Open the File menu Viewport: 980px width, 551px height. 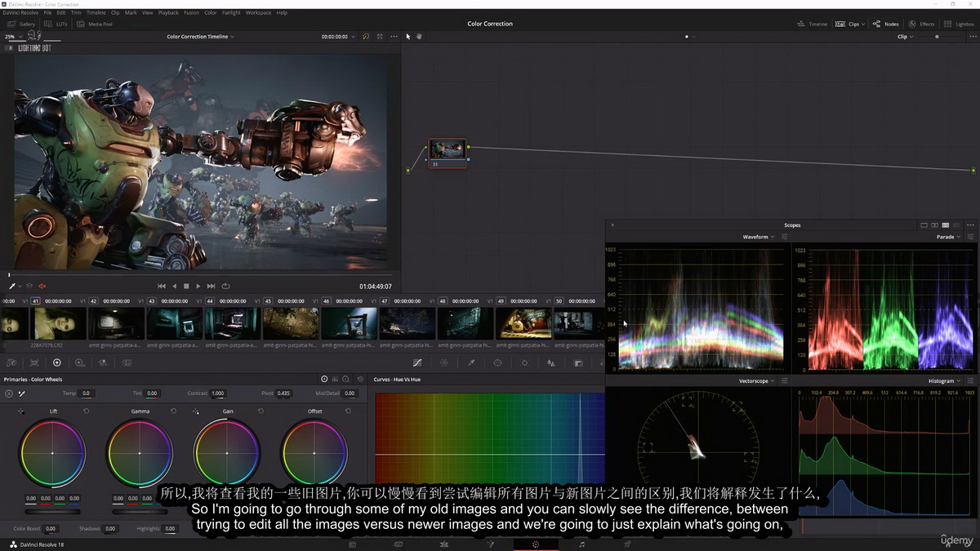(47, 13)
